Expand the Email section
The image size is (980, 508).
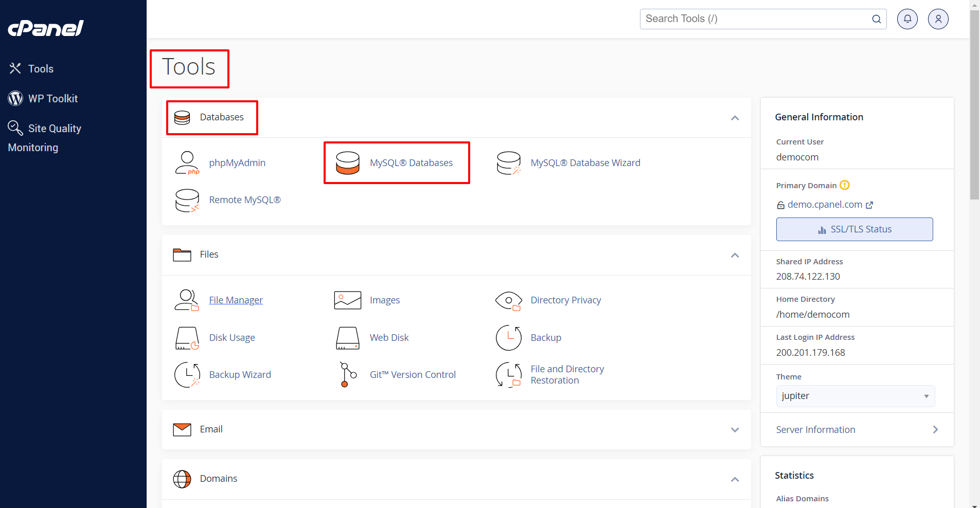click(x=735, y=430)
